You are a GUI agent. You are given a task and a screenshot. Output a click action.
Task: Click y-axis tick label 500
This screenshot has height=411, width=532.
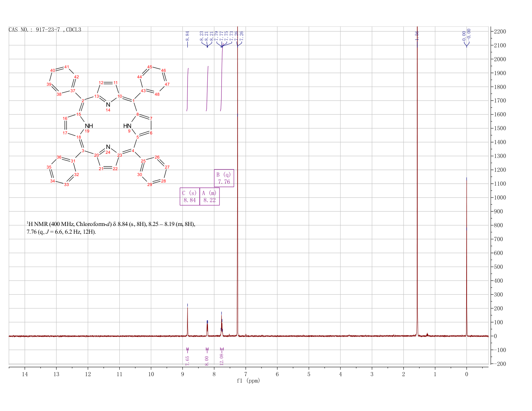(498, 267)
